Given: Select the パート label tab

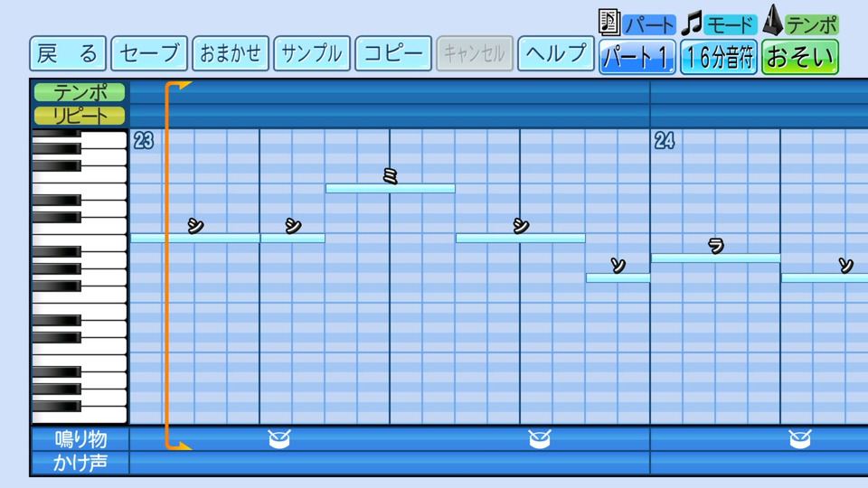Looking at the screenshot, I should 648,25.
